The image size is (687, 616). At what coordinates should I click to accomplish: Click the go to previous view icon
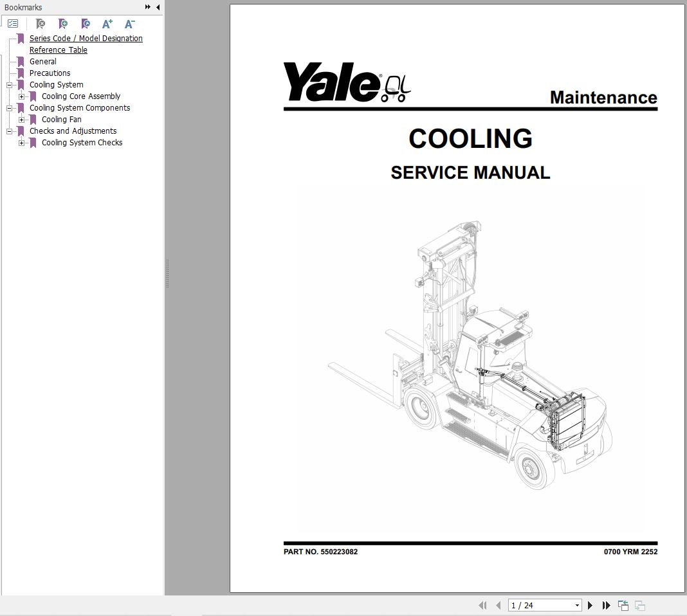[x=623, y=605]
